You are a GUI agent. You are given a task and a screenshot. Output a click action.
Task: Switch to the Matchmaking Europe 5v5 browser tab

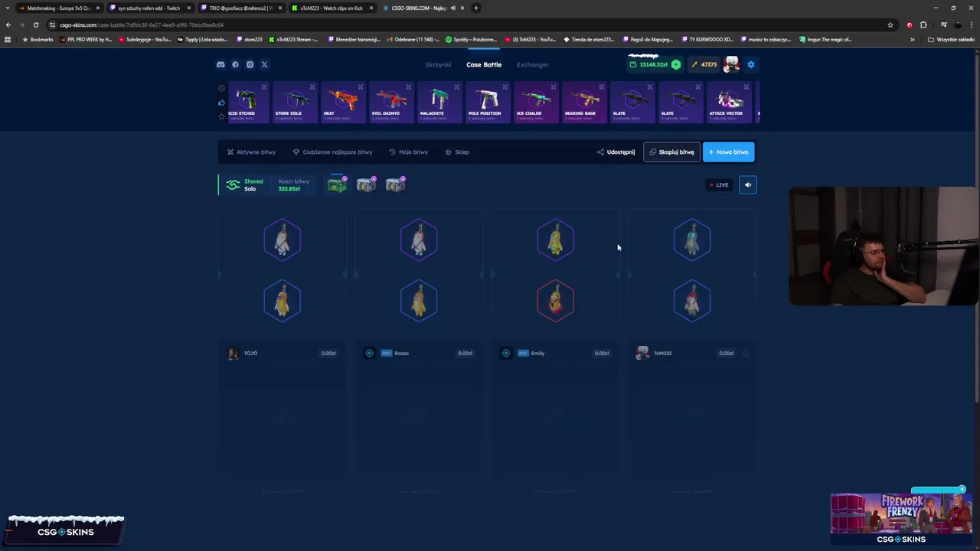(58, 8)
